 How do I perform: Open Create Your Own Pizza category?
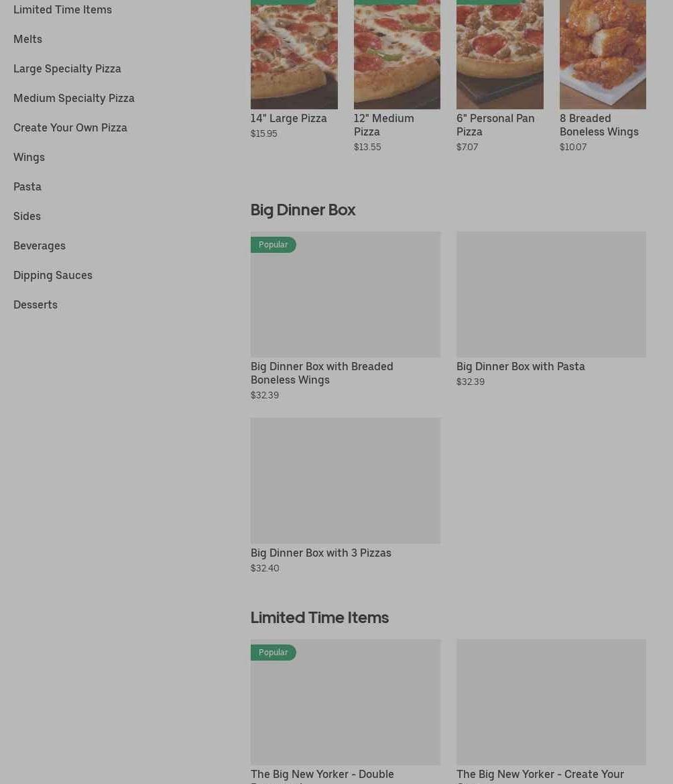[70, 127]
